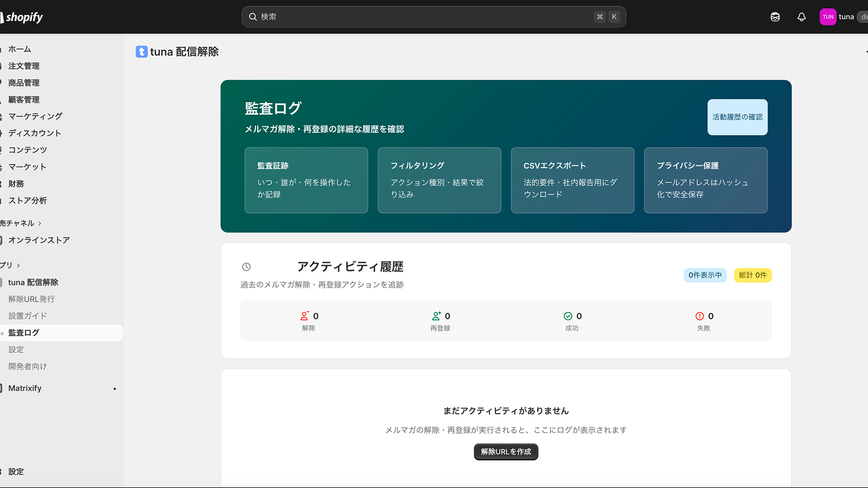The image size is (868, 488).
Task: Click the 総計 0件 badge
Action: (x=753, y=275)
